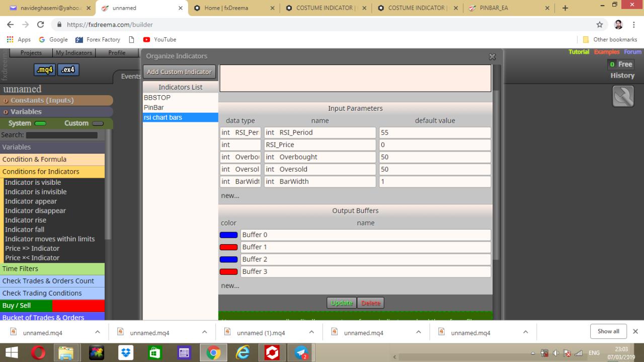Click the red Delete button

click(x=371, y=303)
